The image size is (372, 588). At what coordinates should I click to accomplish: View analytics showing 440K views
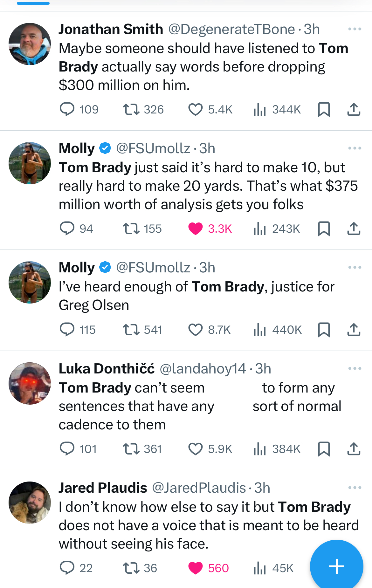tap(277, 330)
